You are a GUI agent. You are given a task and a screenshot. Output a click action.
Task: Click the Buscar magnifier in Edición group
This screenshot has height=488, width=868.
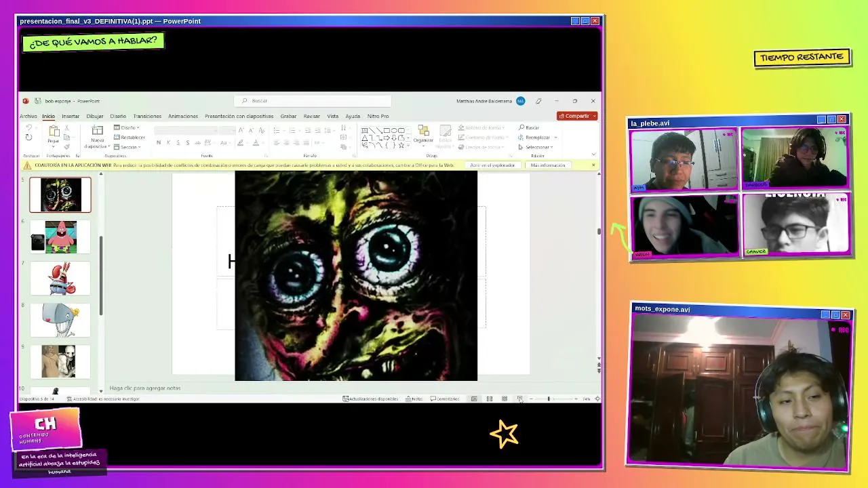point(521,127)
